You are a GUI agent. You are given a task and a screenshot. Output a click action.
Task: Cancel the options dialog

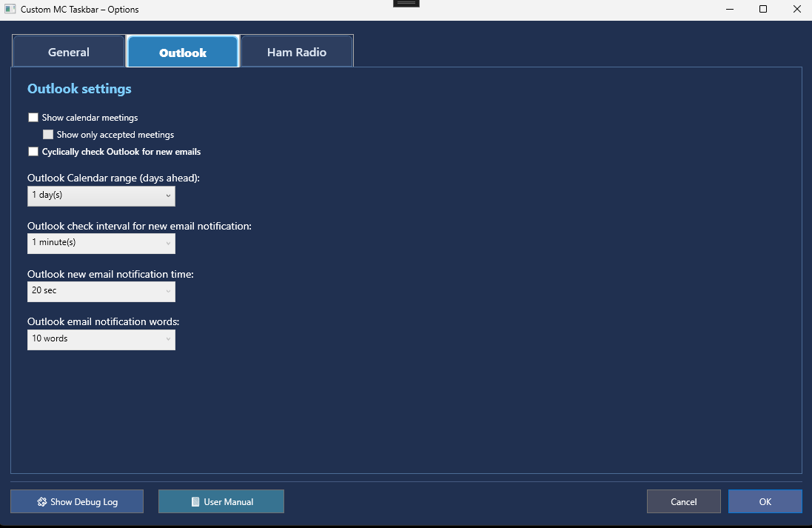point(683,501)
